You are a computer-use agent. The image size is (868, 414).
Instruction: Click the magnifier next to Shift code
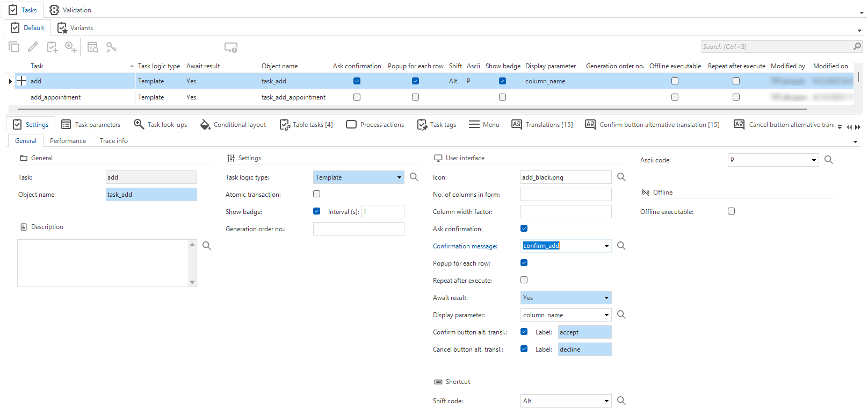(621, 401)
